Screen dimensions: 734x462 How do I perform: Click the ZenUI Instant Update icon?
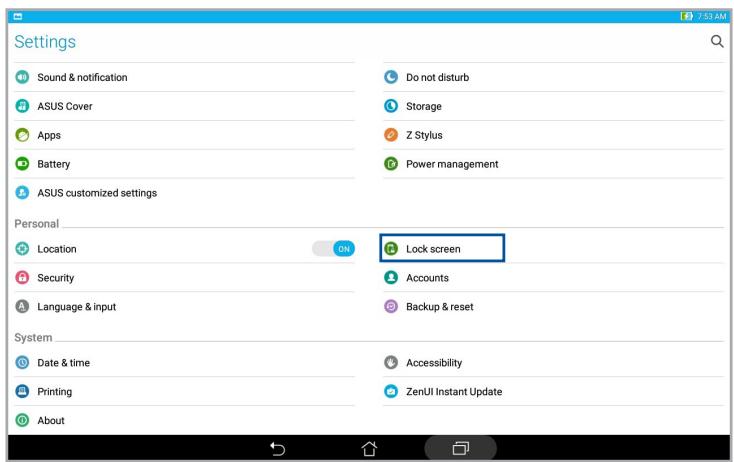click(391, 391)
